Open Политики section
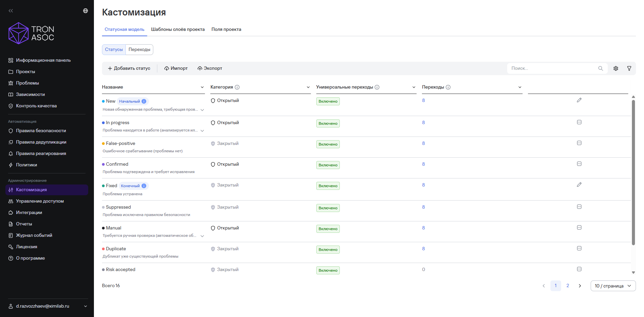 click(26, 165)
